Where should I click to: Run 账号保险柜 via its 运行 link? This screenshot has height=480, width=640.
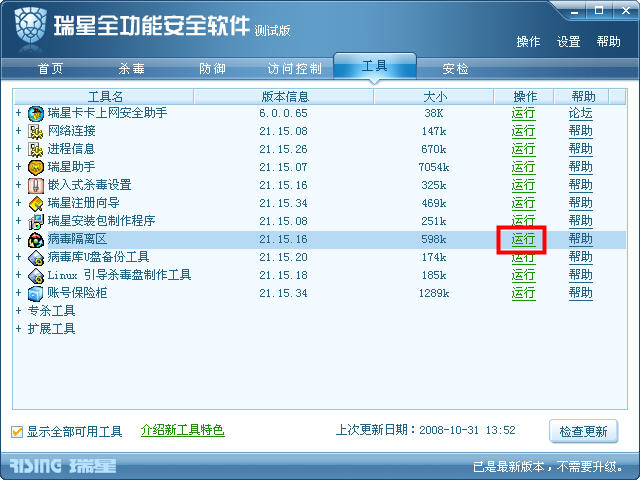tap(523, 293)
